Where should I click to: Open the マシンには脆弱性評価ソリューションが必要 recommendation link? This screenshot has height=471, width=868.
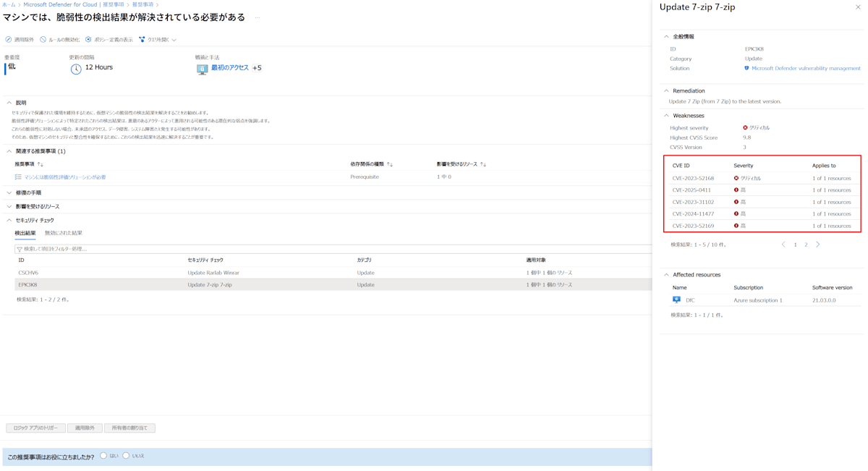pyautogui.click(x=65, y=177)
